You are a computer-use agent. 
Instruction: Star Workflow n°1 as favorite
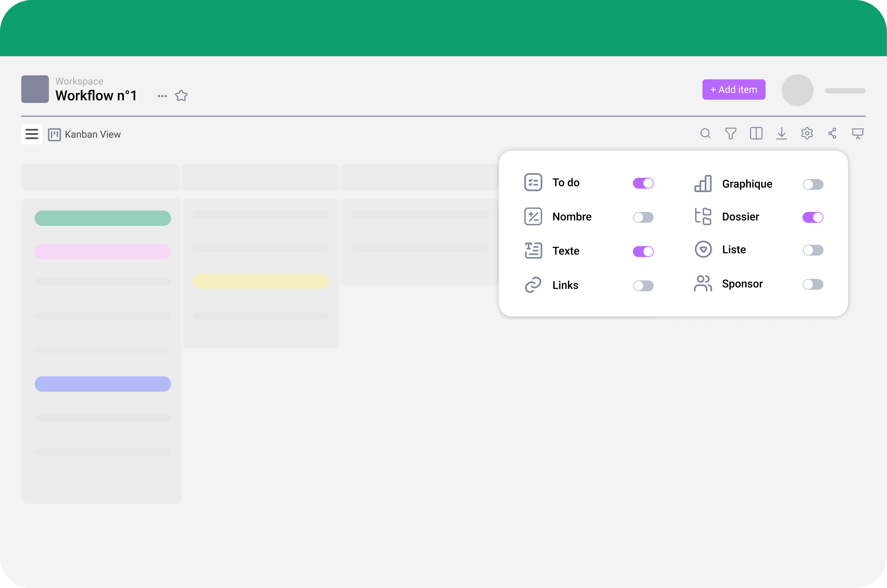tap(181, 96)
